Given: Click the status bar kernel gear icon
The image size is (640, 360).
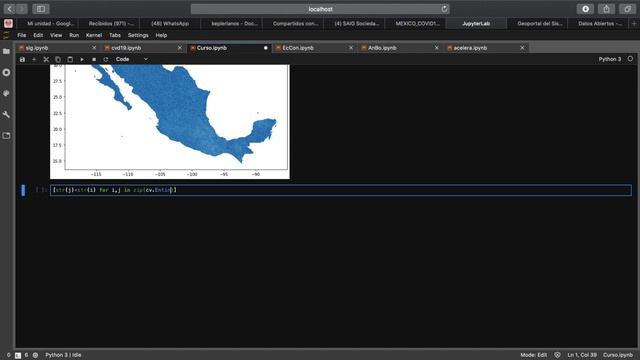Looking at the screenshot, I should [x=36, y=355].
